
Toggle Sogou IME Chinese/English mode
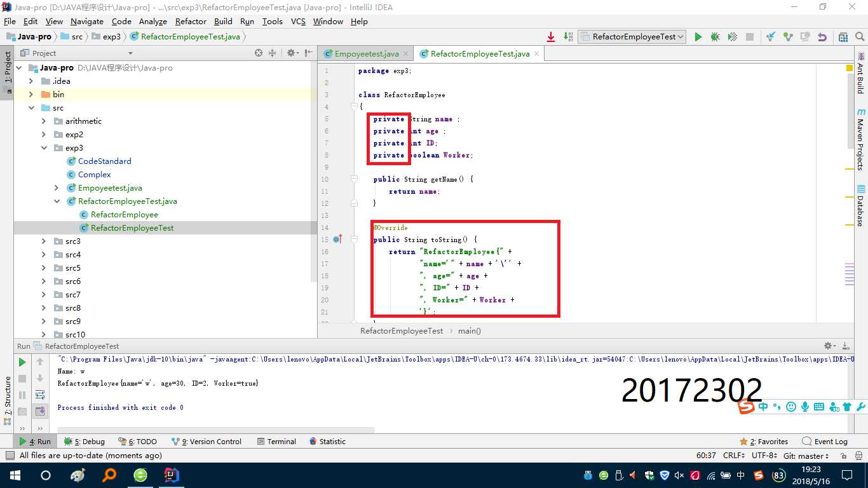[763, 407]
